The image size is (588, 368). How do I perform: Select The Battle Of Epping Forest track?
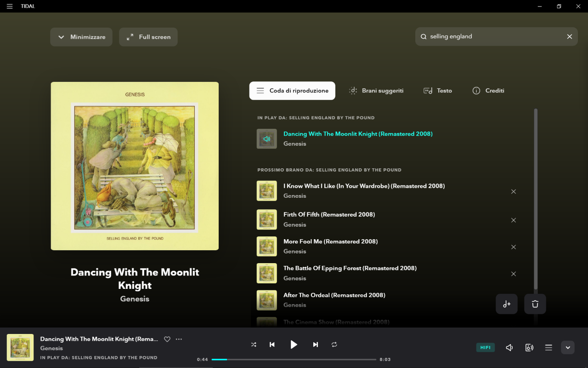click(350, 268)
